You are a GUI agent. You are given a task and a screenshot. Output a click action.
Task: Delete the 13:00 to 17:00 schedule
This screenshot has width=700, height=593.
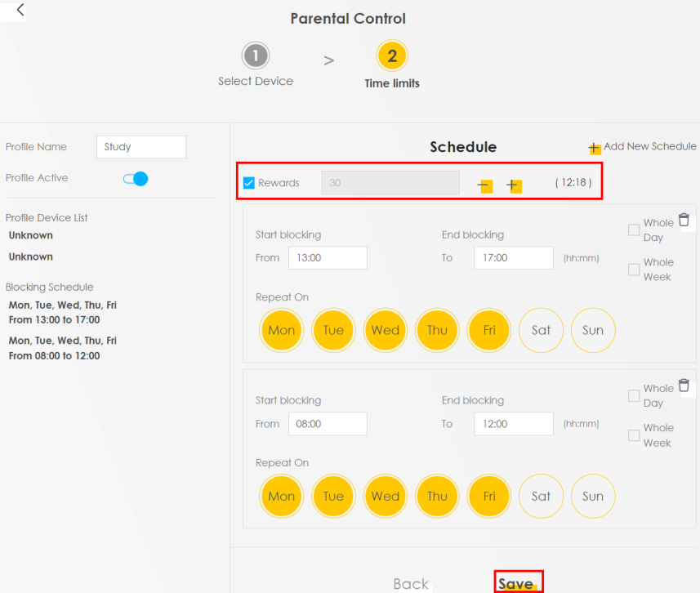684,221
